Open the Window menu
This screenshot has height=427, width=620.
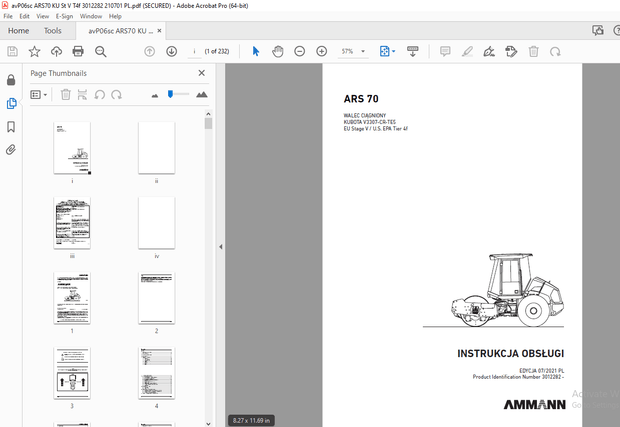91,16
